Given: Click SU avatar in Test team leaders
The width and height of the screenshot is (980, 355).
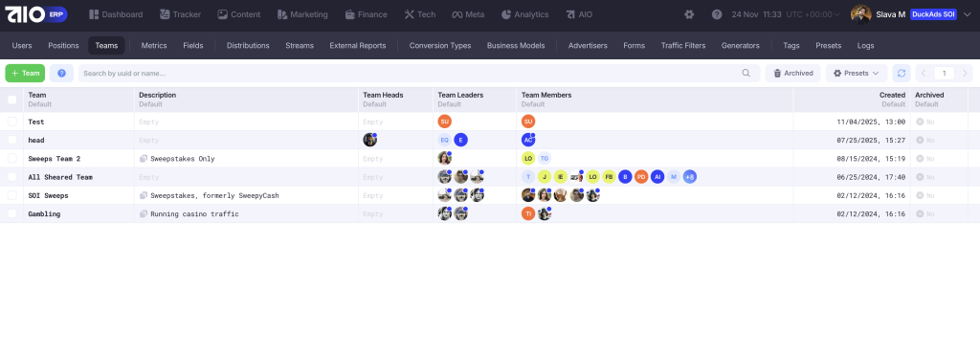Looking at the screenshot, I should (444, 122).
